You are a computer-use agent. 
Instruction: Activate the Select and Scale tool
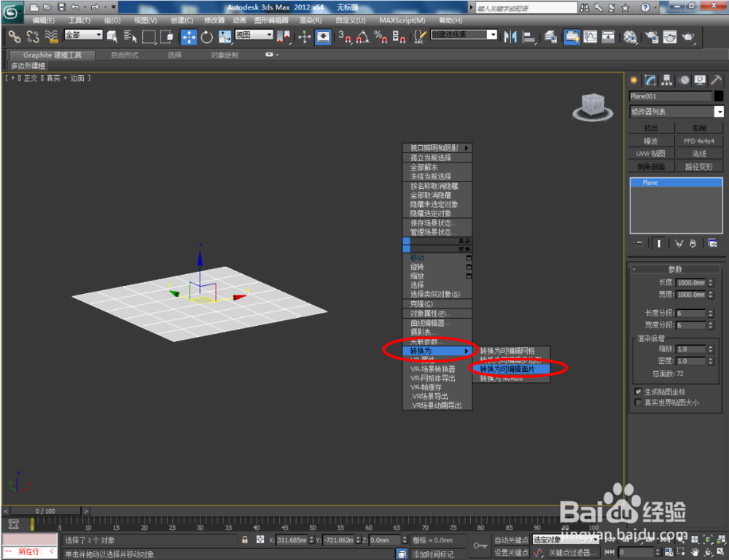225,37
